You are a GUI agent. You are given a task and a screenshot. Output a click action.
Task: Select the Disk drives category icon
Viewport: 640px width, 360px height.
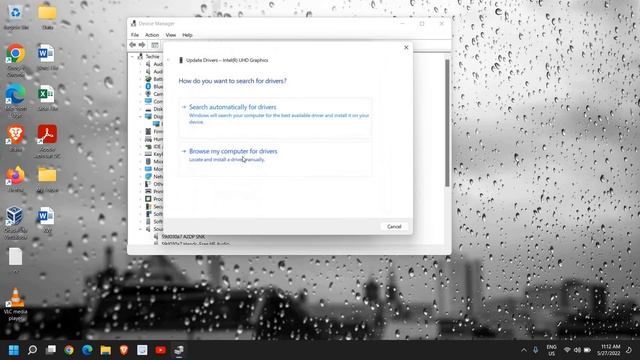[148, 109]
